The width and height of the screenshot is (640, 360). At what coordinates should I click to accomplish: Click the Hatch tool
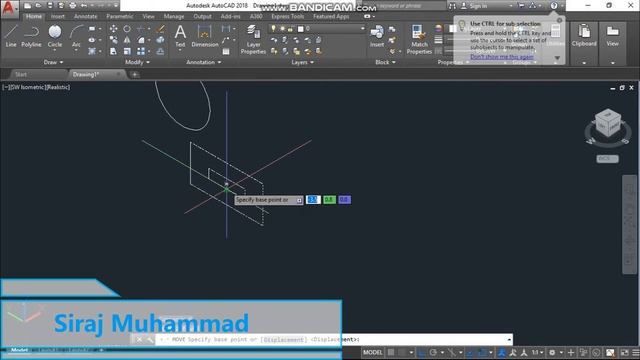92,51
